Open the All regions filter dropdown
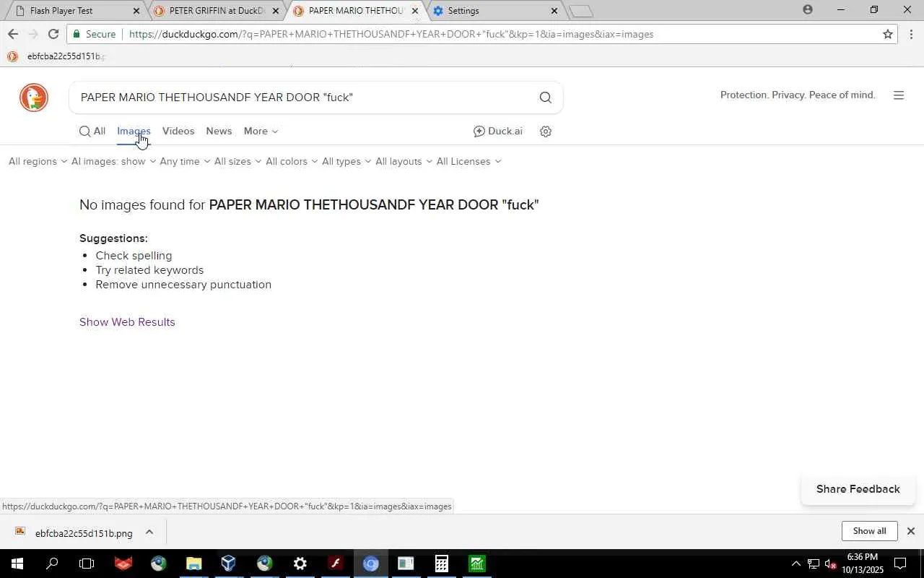This screenshot has width=924, height=578. [38, 162]
